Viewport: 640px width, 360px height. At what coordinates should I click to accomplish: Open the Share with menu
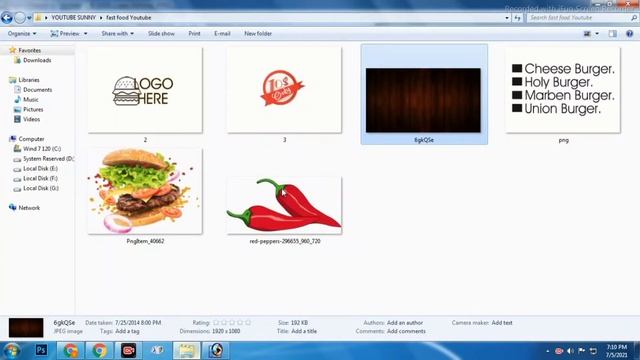coord(118,33)
